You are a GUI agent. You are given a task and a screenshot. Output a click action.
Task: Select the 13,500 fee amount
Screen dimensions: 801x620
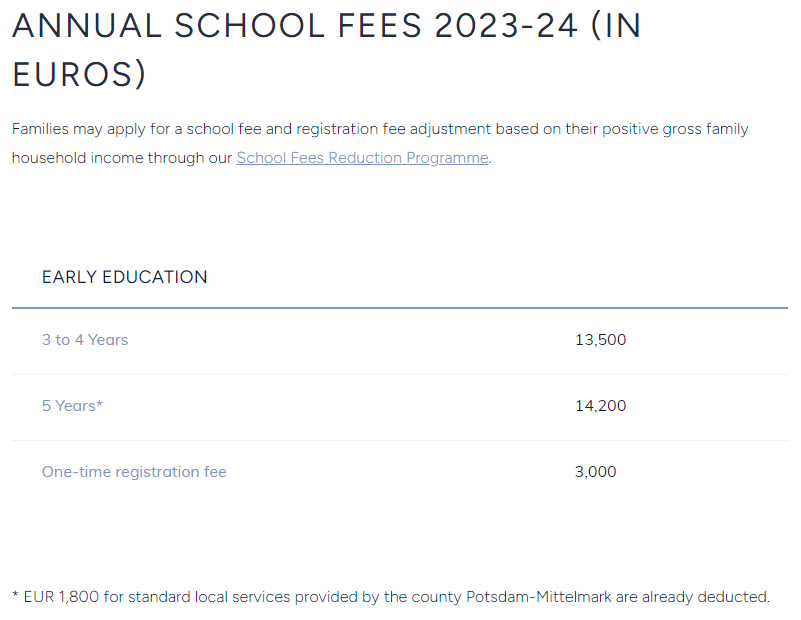[x=601, y=340]
